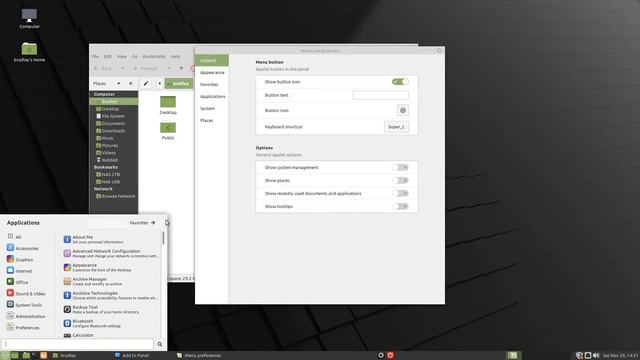Open the View menu in file manager

[122, 56]
